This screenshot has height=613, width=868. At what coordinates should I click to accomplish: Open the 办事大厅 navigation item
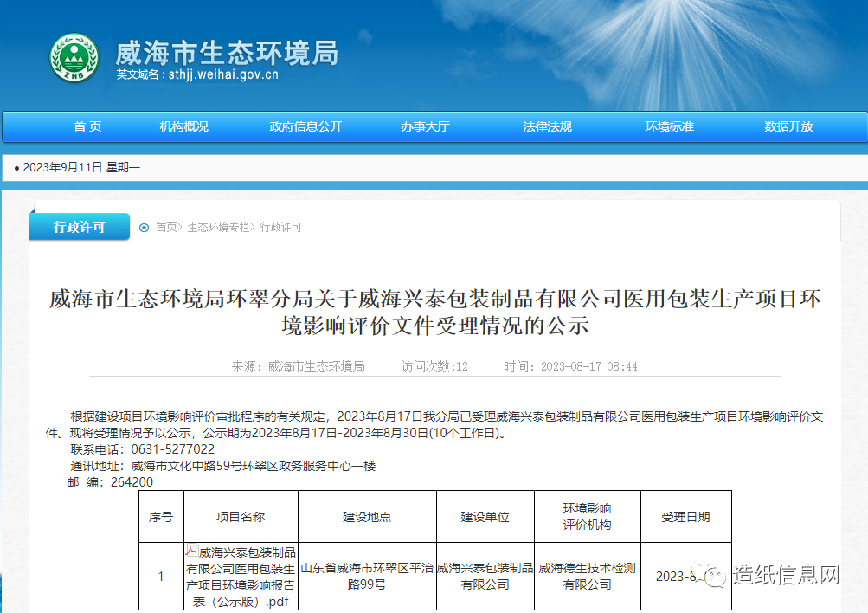coord(425,126)
